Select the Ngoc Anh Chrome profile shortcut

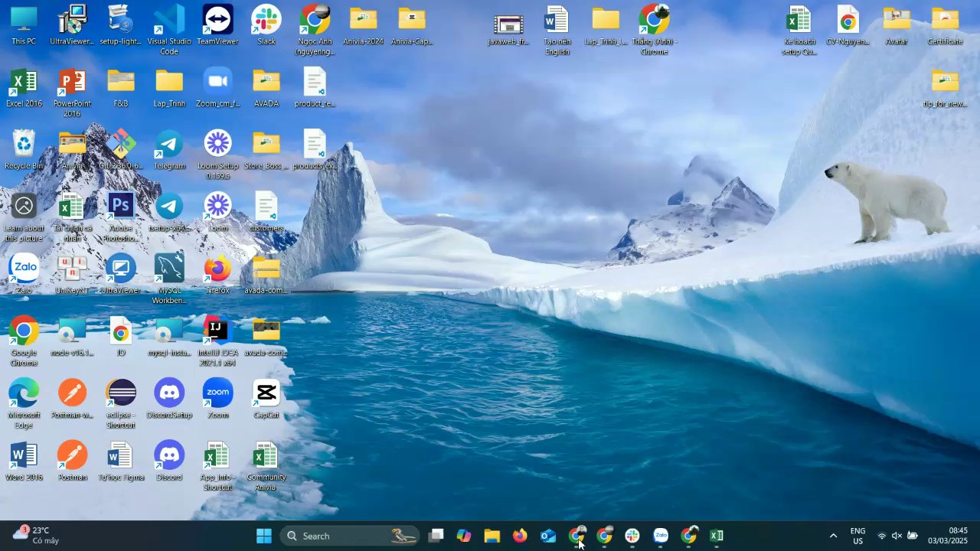click(x=315, y=30)
